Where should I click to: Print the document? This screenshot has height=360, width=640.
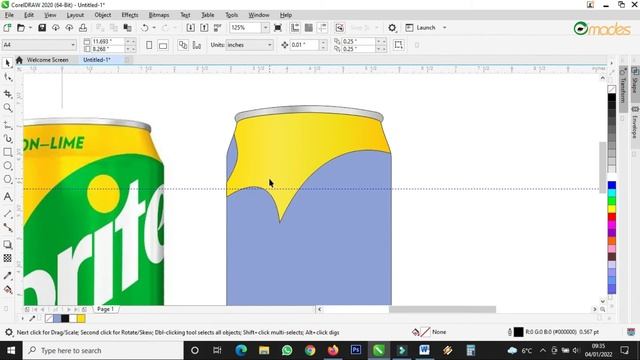(x=83, y=28)
